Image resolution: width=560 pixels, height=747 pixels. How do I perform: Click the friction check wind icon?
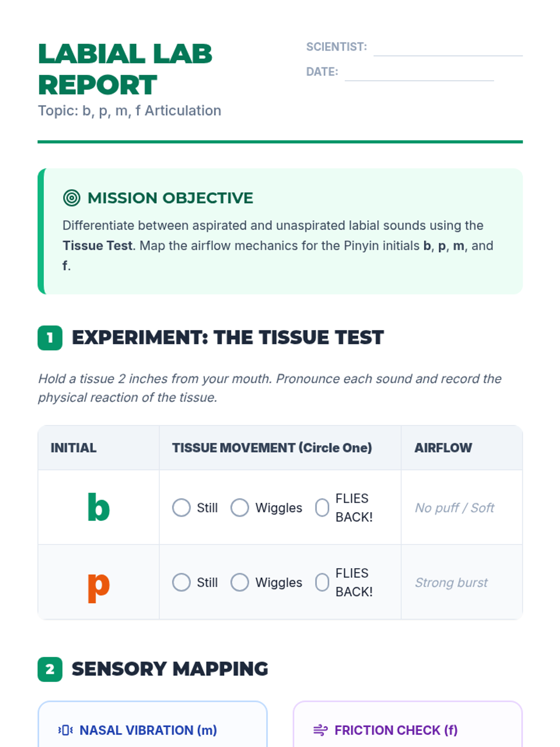pyautogui.click(x=320, y=730)
